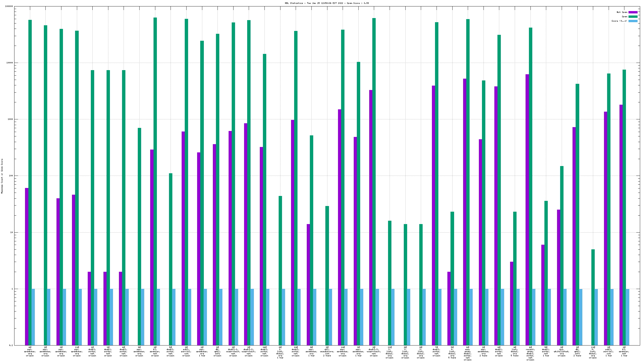Click the green Spam legend swatch
This screenshot has width=644, height=362.
click(633, 17)
